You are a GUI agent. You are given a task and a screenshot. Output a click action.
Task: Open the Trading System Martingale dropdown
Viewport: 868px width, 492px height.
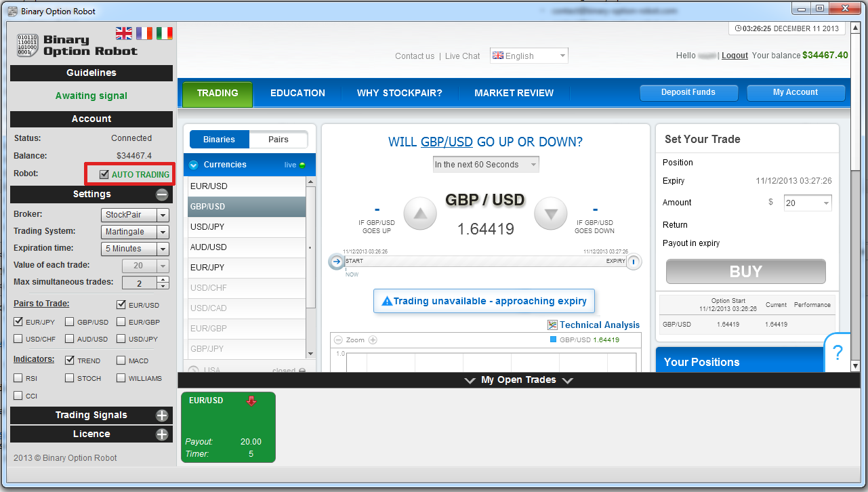135,232
